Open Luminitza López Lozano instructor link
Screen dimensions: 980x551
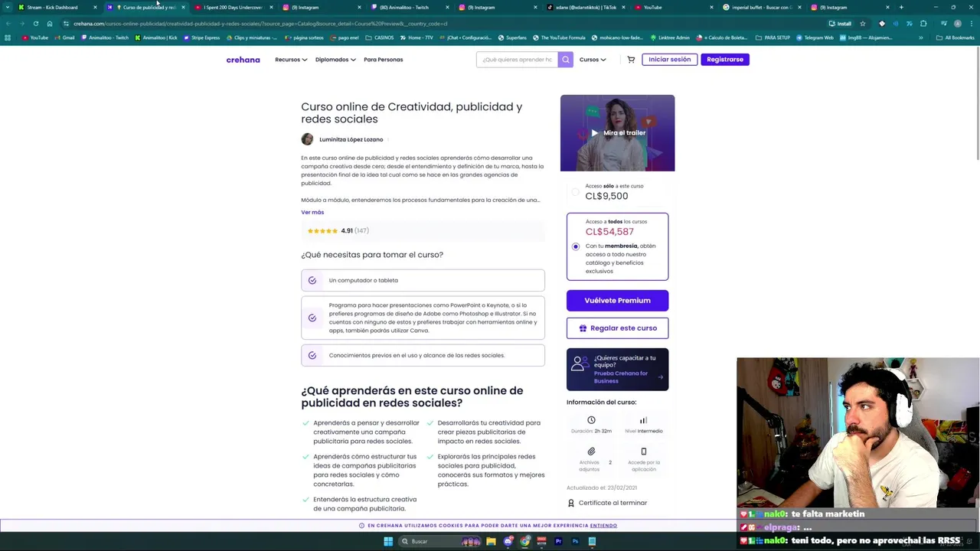click(x=351, y=139)
